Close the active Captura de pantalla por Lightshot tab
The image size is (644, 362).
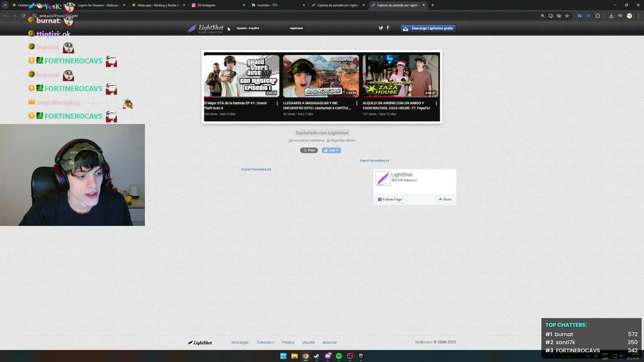click(424, 5)
